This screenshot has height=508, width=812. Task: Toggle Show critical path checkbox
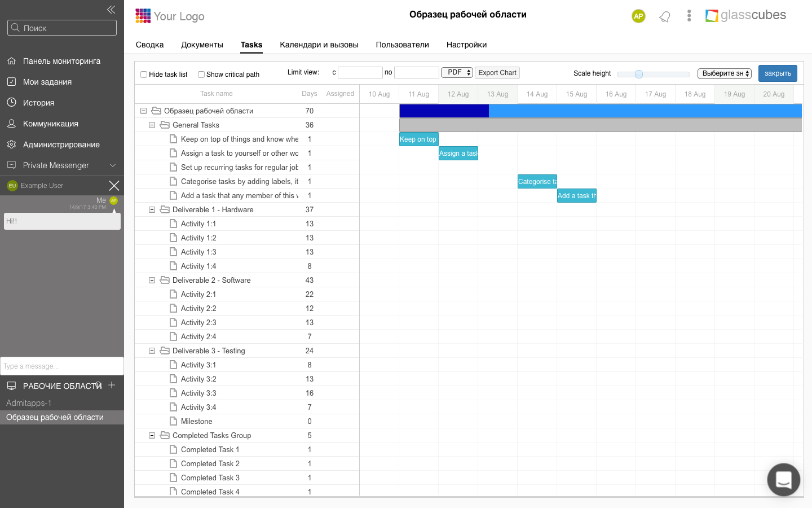(201, 75)
